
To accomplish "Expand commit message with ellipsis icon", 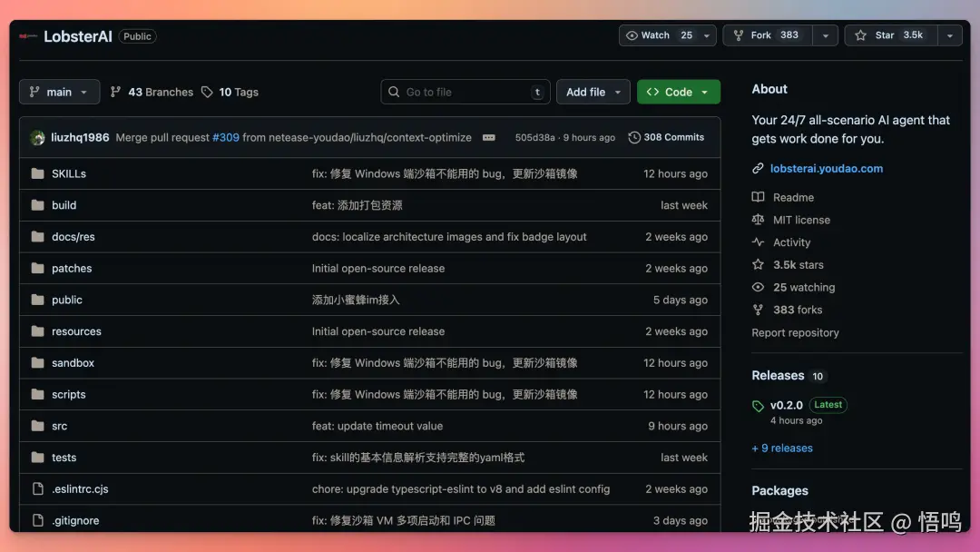I will (x=489, y=137).
